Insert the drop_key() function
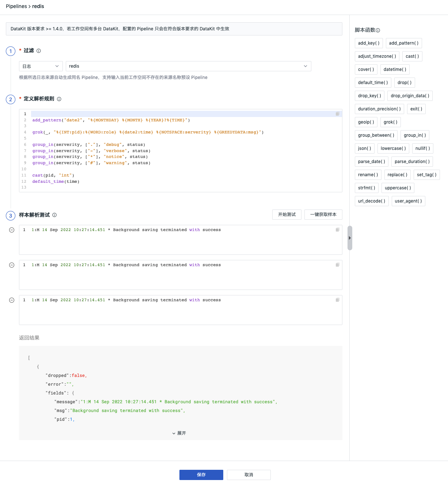448x491 pixels. 369,96
